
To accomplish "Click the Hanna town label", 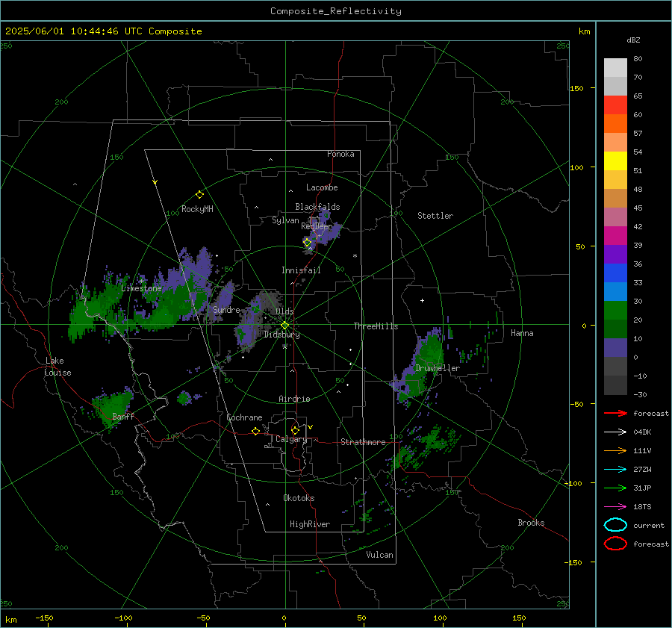I will pos(522,333).
